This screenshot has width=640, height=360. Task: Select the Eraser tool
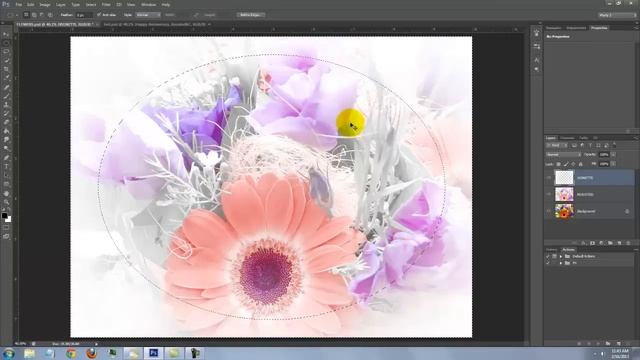[x=6, y=122]
